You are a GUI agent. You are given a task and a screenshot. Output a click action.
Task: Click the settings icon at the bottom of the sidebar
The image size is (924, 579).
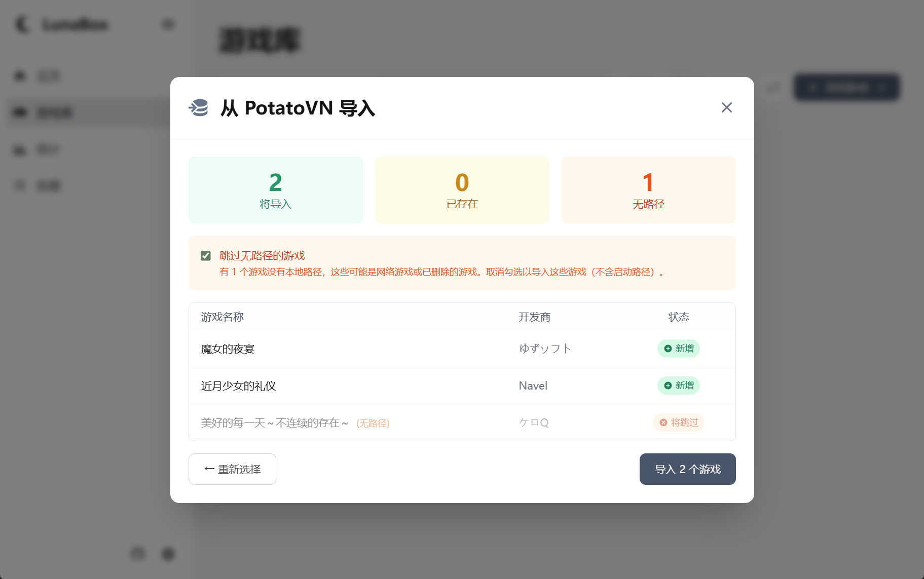click(168, 554)
